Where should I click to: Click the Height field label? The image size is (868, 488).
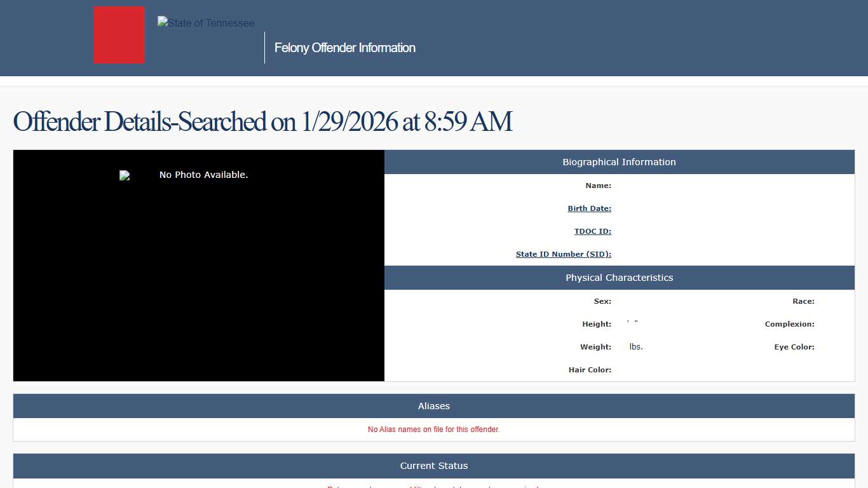(596, 324)
